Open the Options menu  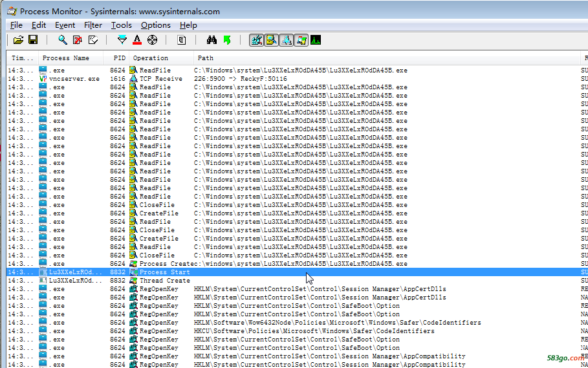point(156,25)
